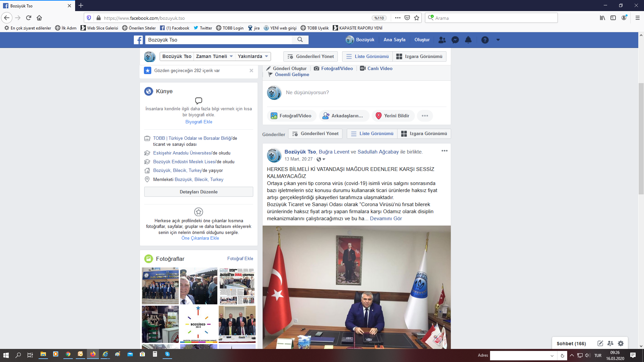
Task: Go to Ana Sayfa
Action: pyautogui.click(x=394, y=40)
